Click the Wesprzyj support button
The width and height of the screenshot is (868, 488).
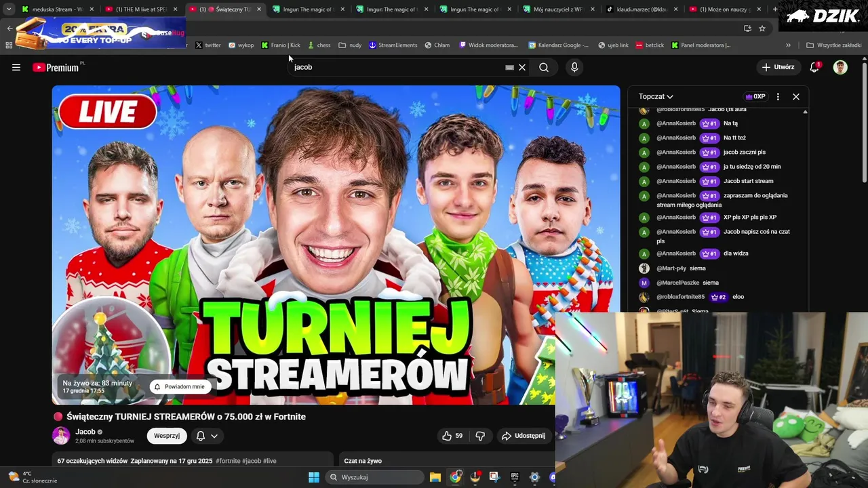(167, 436)
